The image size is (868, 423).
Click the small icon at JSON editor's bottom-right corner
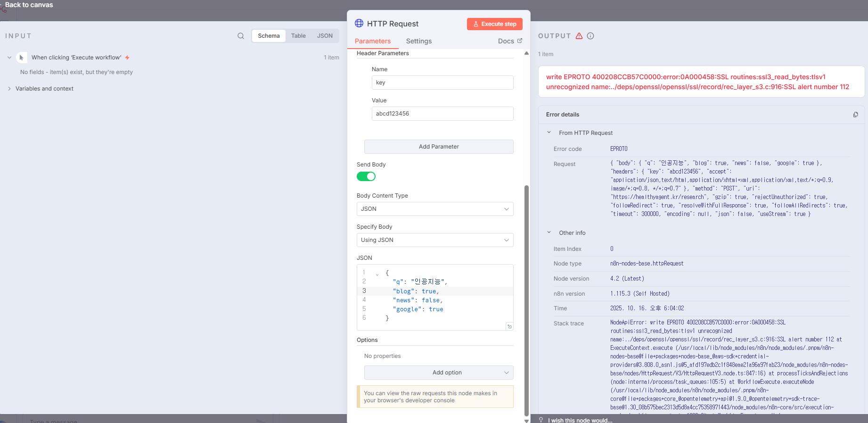509,326
